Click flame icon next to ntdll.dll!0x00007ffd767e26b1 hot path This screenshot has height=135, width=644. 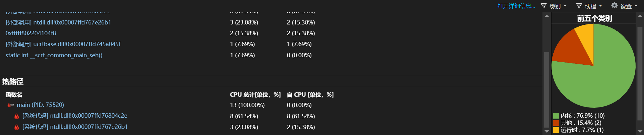[x=17, y=127]
